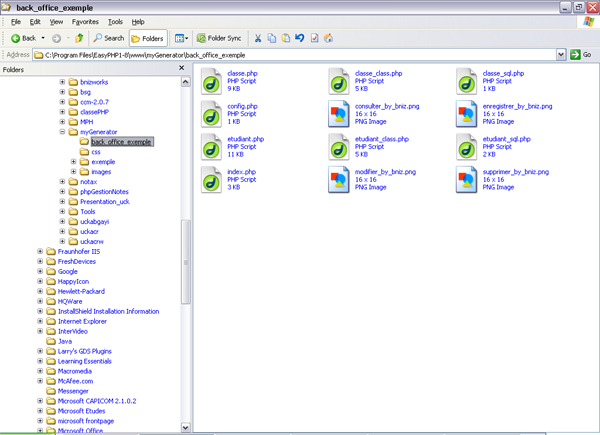The height and width of the screenshot is (435, 600).
Task: Open the Favorites menu
Action: (x=85, y=21)
